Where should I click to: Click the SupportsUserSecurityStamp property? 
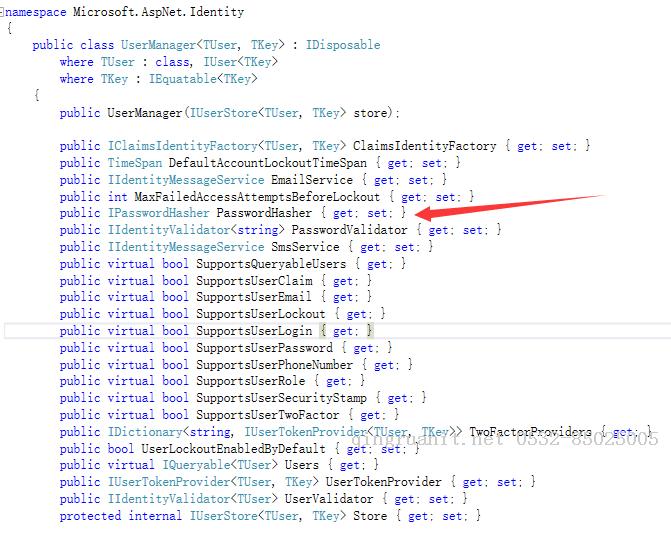pos(281,398)
